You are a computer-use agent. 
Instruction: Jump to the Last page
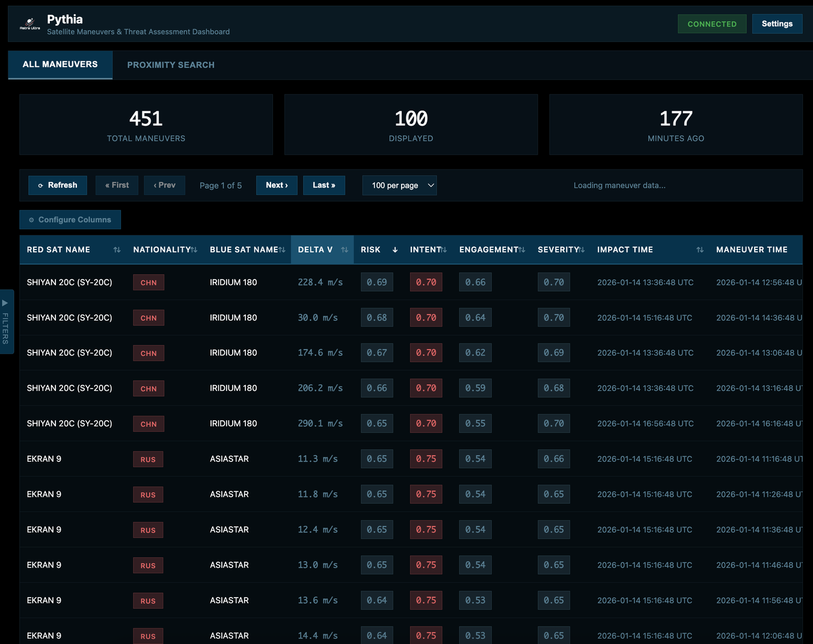[324, 185]
